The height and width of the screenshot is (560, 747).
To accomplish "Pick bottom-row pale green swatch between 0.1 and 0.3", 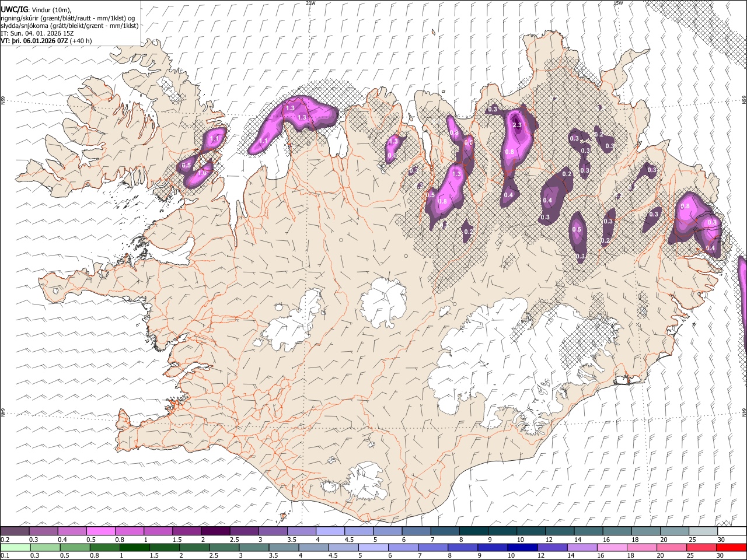I will tap(15, 547).
